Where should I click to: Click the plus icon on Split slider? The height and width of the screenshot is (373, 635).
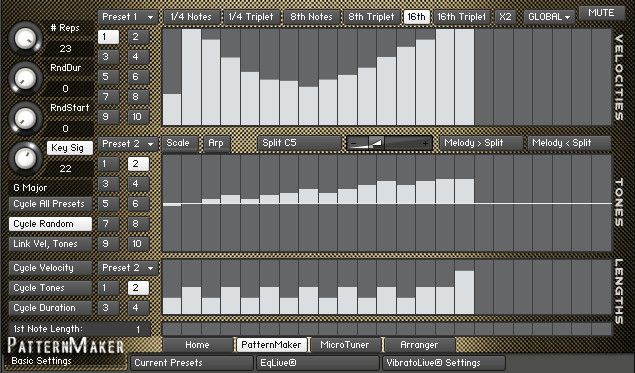(x=425, y=143)
